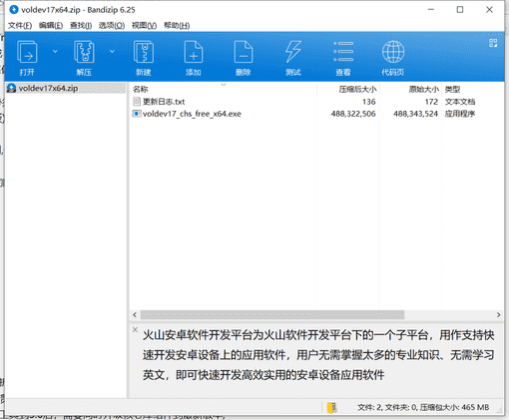Open the 文件(F) menu

click(x=20, y=26)
